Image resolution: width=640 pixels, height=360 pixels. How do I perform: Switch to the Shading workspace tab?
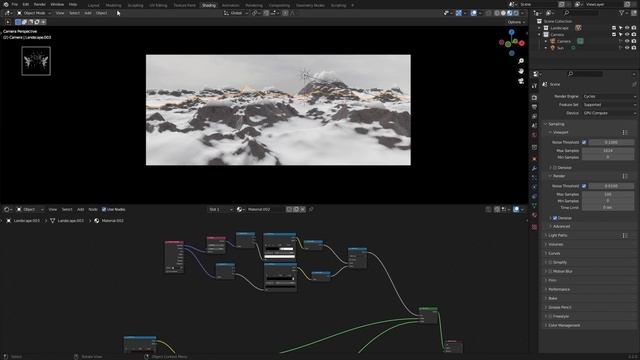(x=209, y=5)
